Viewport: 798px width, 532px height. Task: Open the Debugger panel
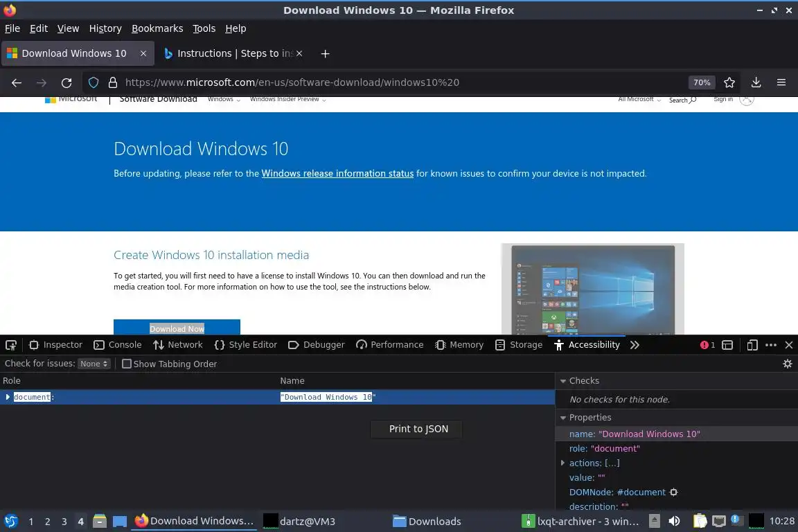pos(316,345)
